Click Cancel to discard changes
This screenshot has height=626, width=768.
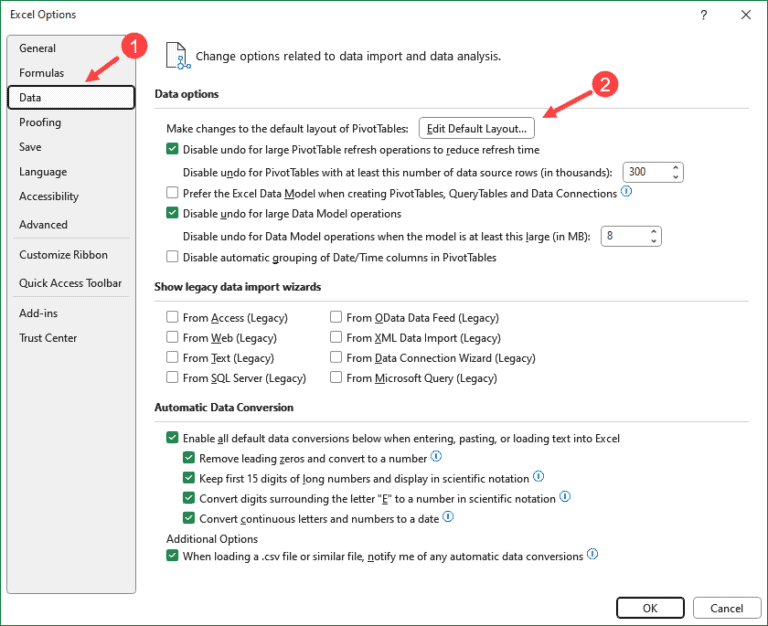click(726, 608)
